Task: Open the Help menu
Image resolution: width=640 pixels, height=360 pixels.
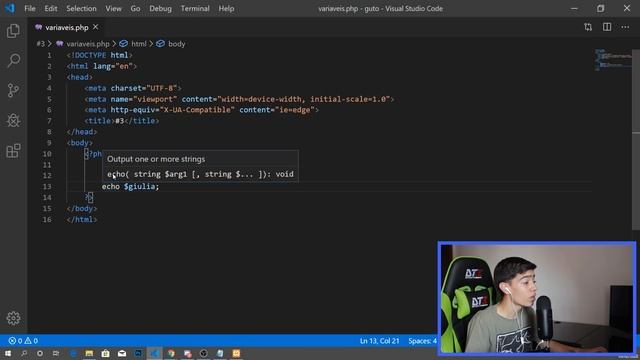Action: click(x=226, y=9)
